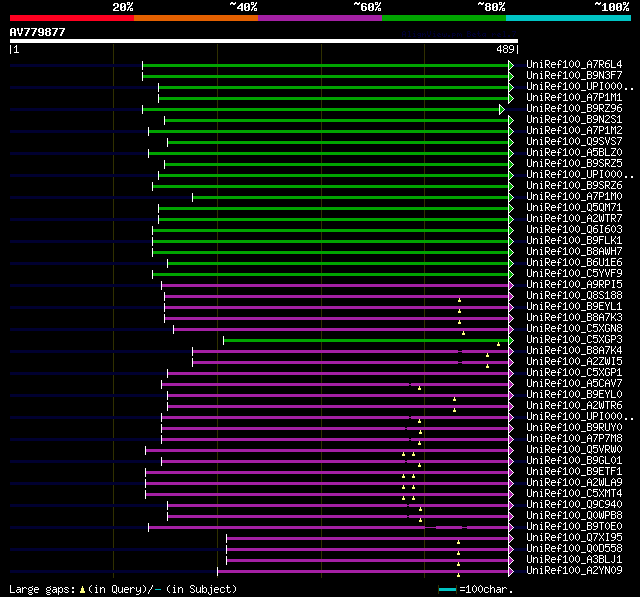Click the cyan 100char scale bar
Screen dimensions: 640x597
447,589
